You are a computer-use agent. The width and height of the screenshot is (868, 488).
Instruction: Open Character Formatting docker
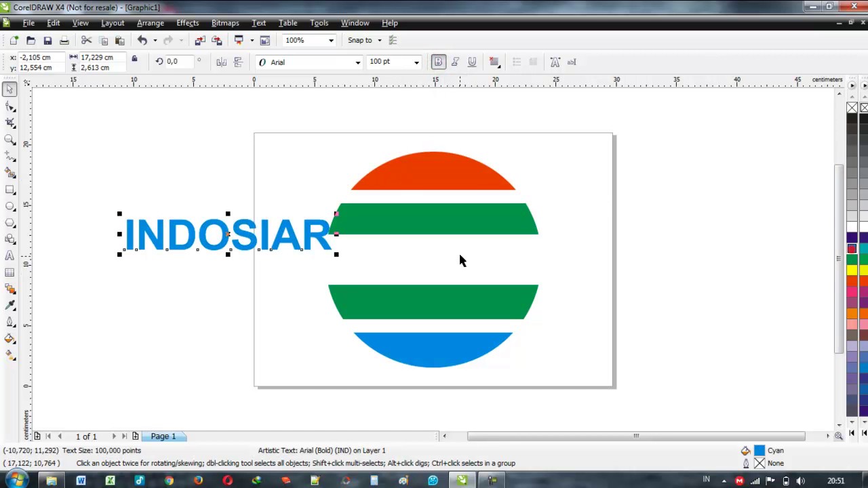point(555,62)
